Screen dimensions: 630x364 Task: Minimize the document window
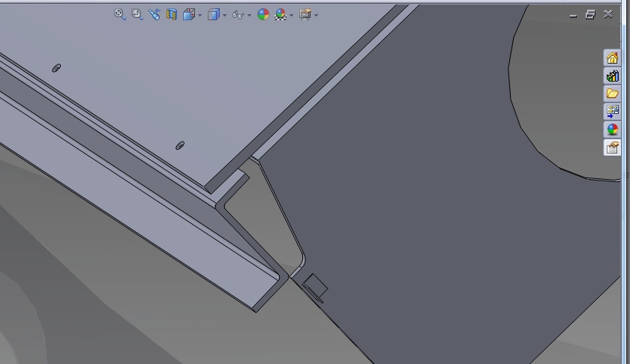click(573, 15)
